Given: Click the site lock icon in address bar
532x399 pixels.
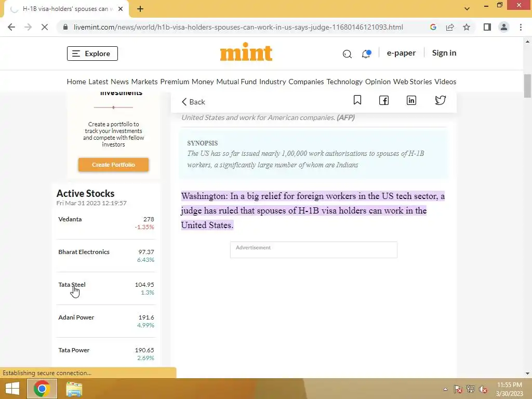Looking at the screenshot, I should pyautogui.click(x=65, y=27).
